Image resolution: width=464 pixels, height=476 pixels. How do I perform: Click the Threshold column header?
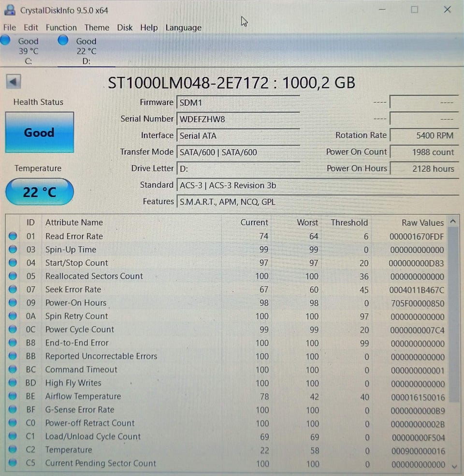(349, 223)
